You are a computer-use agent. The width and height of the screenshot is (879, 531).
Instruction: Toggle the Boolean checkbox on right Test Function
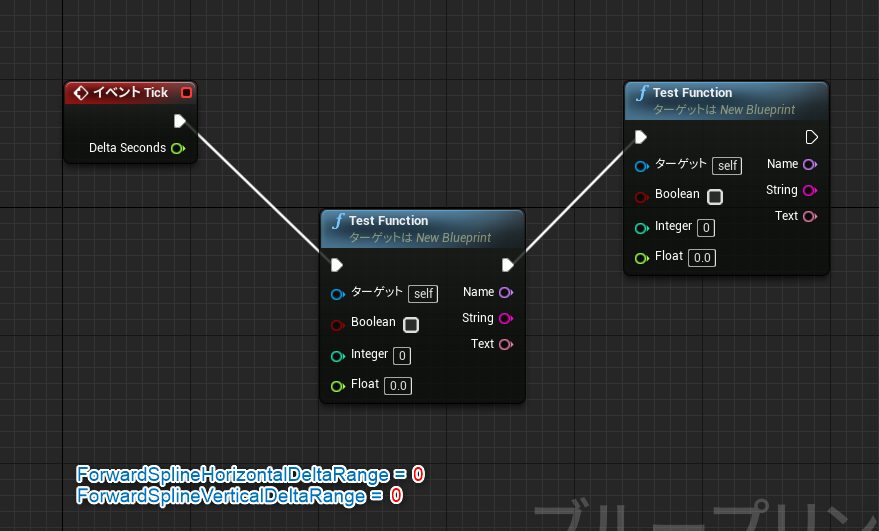pyautogui.click(x=715, y=197)
